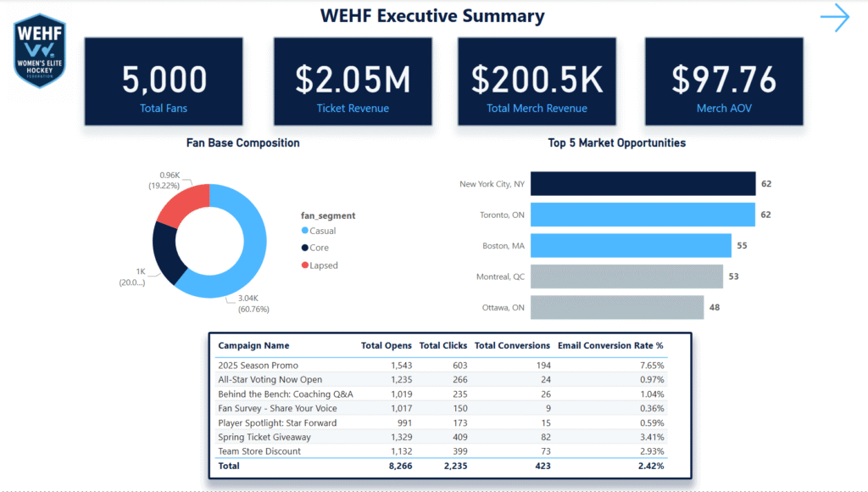Select the 2025 Season Promo row
This screenshot has height=492, width=868.
[441, 365]
